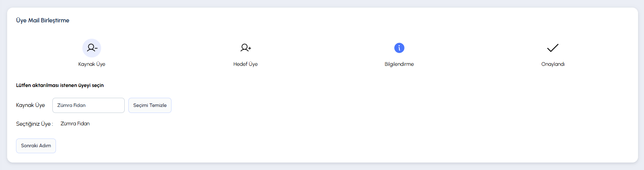
Task: Switch to the Hedef Üye step label
Action: tap(245, 64)
